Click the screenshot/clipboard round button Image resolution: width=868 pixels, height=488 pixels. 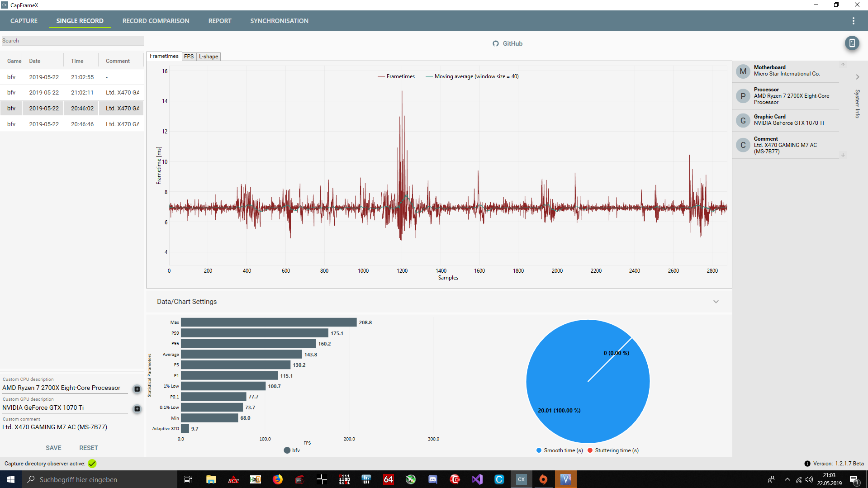click(x=852, y=43)
